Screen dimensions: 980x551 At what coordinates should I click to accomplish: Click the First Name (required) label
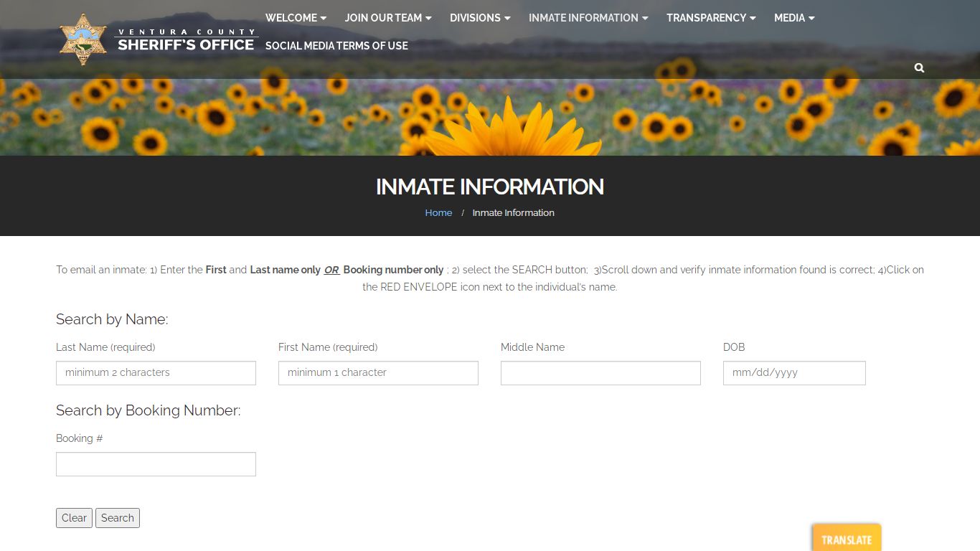click(328, 347)
